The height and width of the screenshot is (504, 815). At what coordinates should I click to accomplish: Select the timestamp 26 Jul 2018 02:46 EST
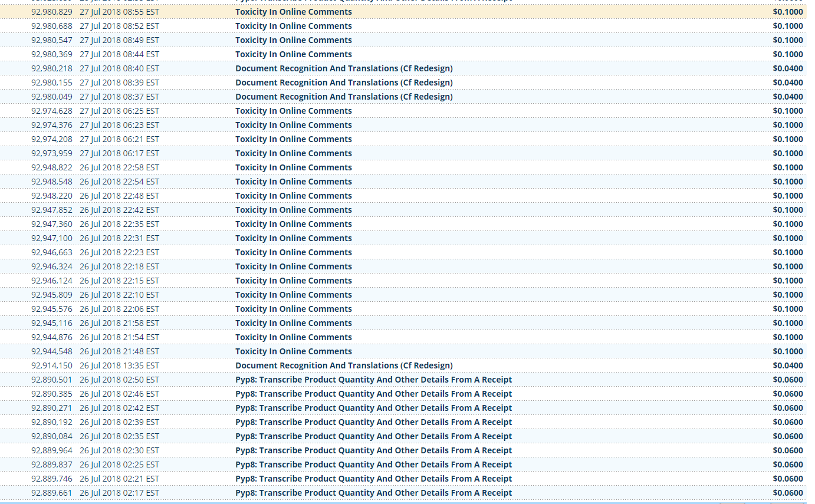pyautogui.click(x=119, y=394)
